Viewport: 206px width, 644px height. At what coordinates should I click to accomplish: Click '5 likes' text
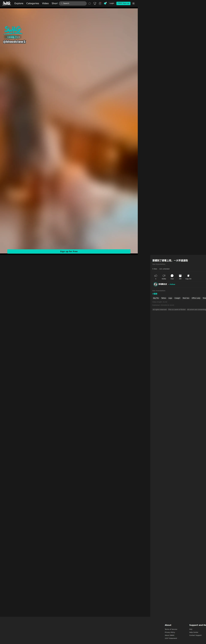tap(155, 269)
